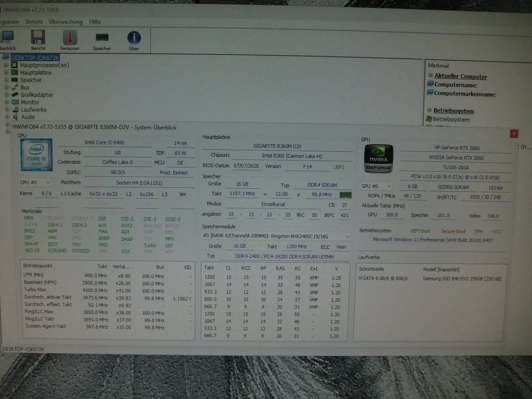Click the Aktueller Computer heading
The image size is (532, 399).
tap(460, 76)
